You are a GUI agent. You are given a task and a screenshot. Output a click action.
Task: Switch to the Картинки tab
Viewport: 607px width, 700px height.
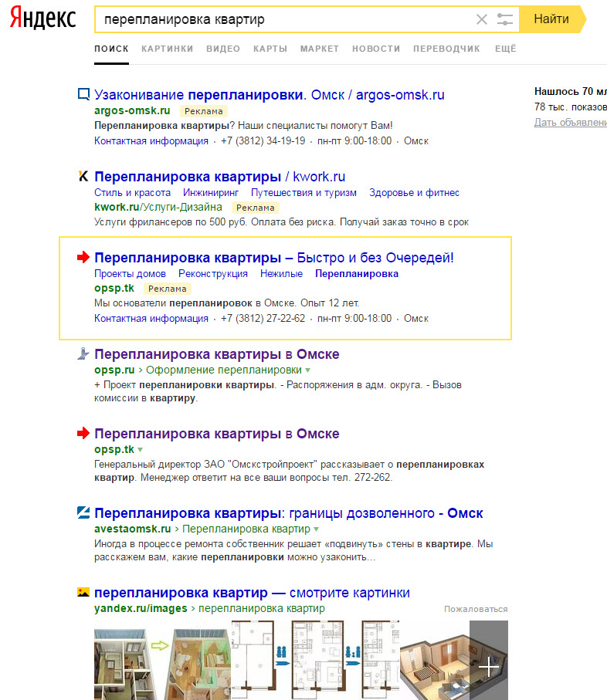168,49
